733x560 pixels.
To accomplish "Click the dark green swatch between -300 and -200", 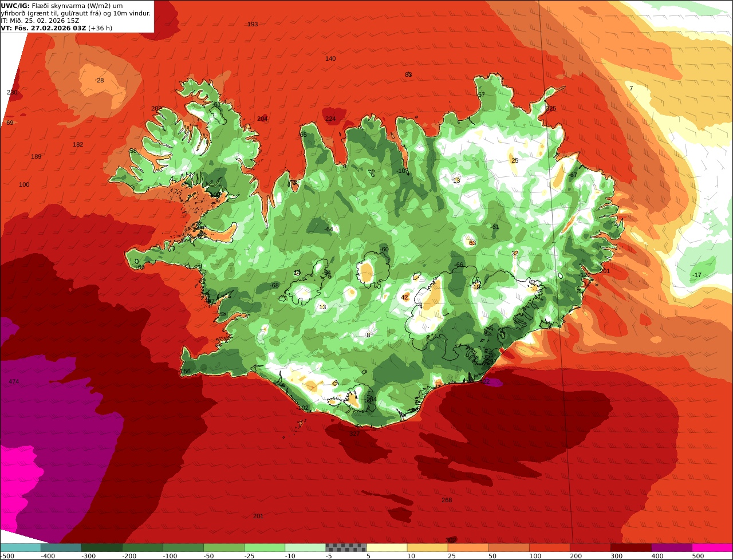I will coord(102,547).
